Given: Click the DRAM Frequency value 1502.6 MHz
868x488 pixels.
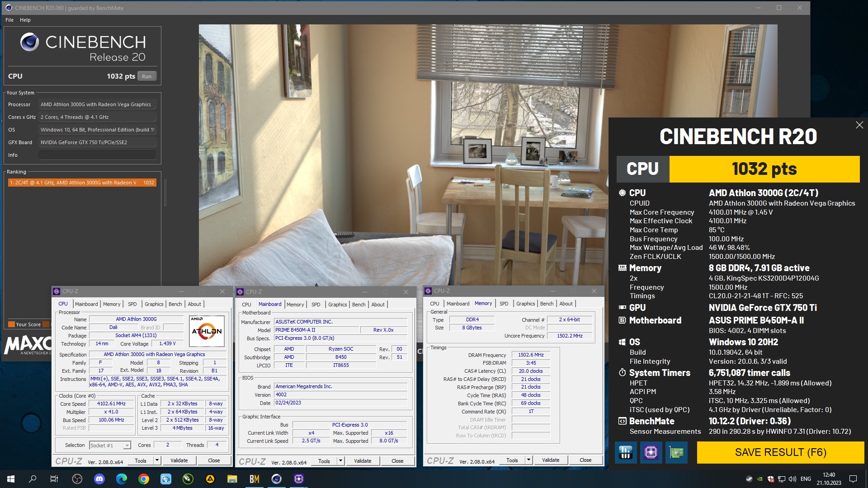Looking at the screenshot, I should 531,355.
